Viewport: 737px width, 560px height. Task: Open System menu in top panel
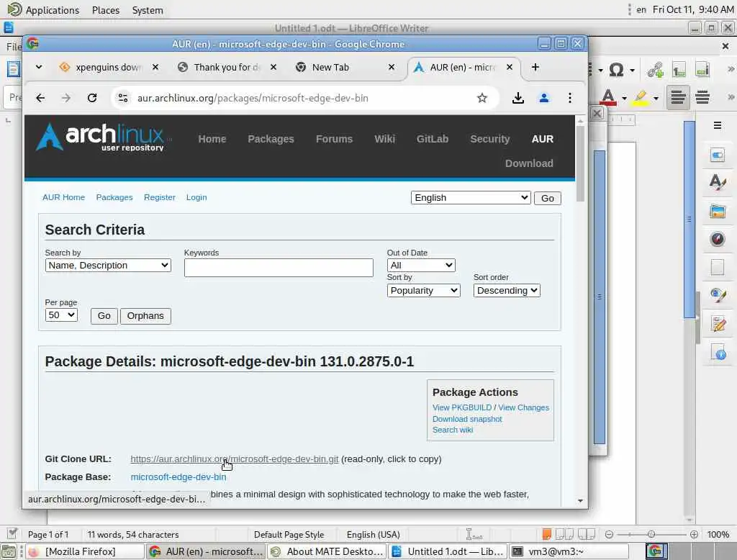pos(148,10)
